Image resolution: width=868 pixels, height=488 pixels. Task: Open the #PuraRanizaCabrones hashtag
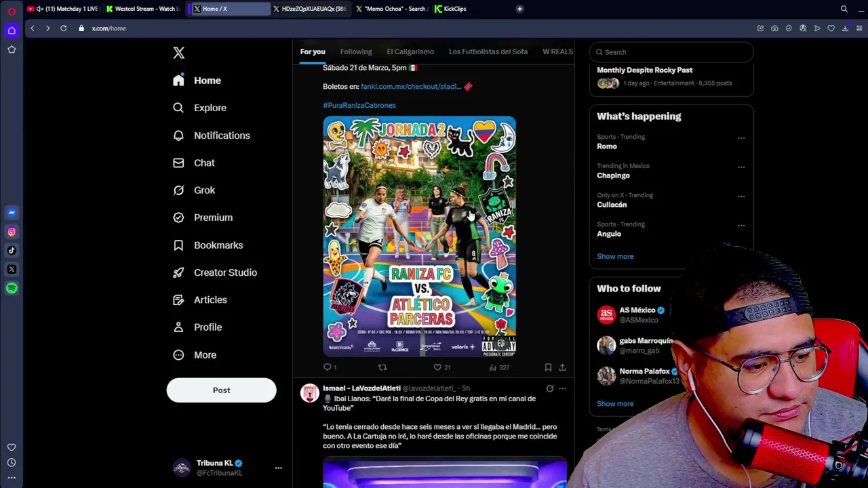[359, 106]
